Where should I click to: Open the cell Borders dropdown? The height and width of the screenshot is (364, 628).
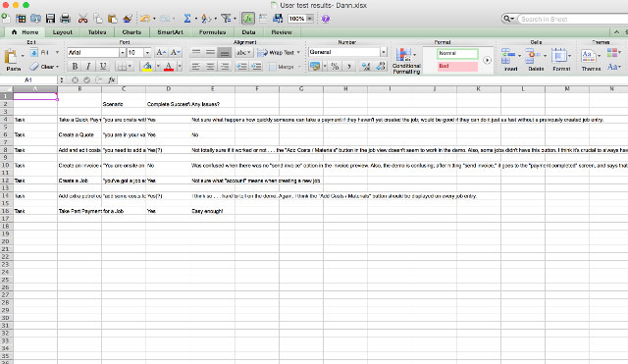coord(125,67)
